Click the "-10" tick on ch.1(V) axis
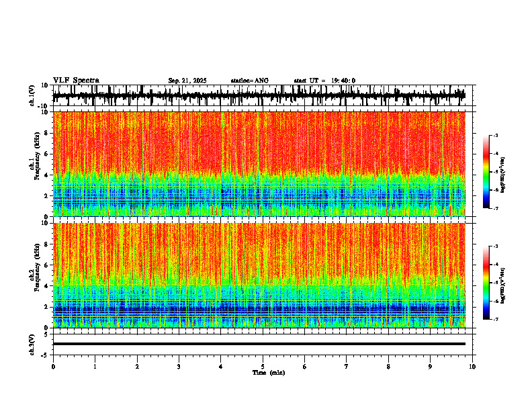 [44, 106]
